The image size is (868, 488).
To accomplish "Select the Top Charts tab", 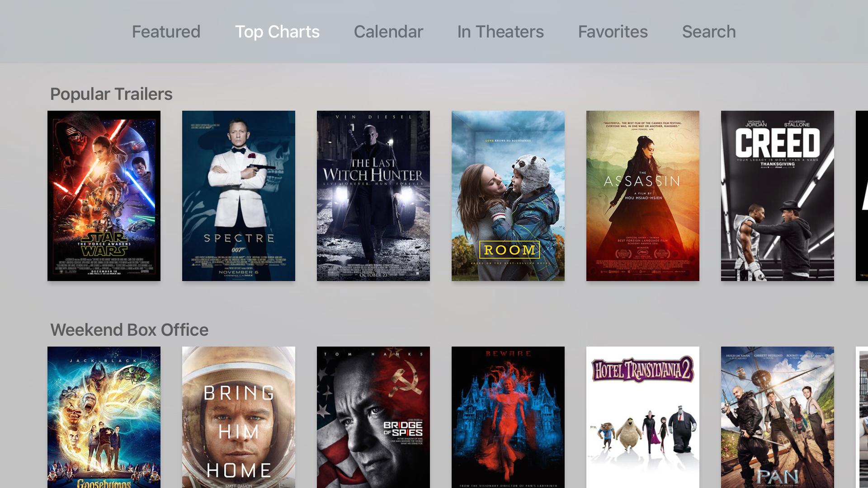I will coord(277,32).
